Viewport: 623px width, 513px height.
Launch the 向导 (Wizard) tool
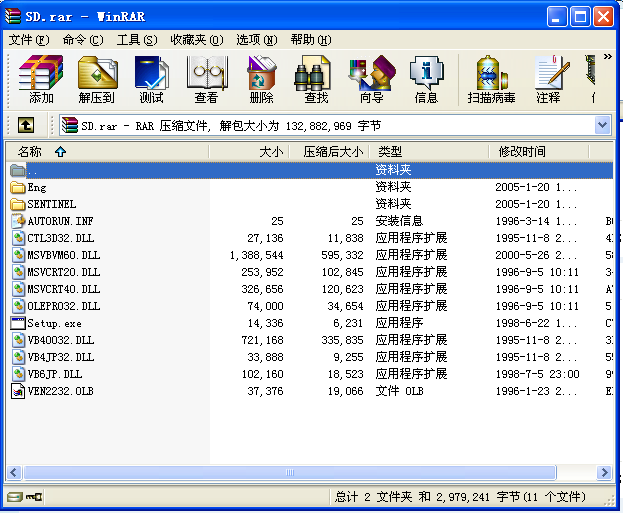[371, 79]
